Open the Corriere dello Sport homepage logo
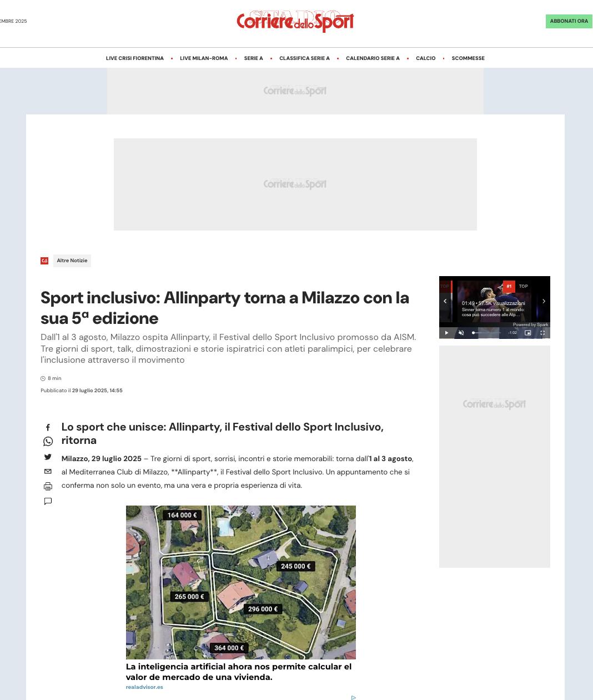 (295, 21)
